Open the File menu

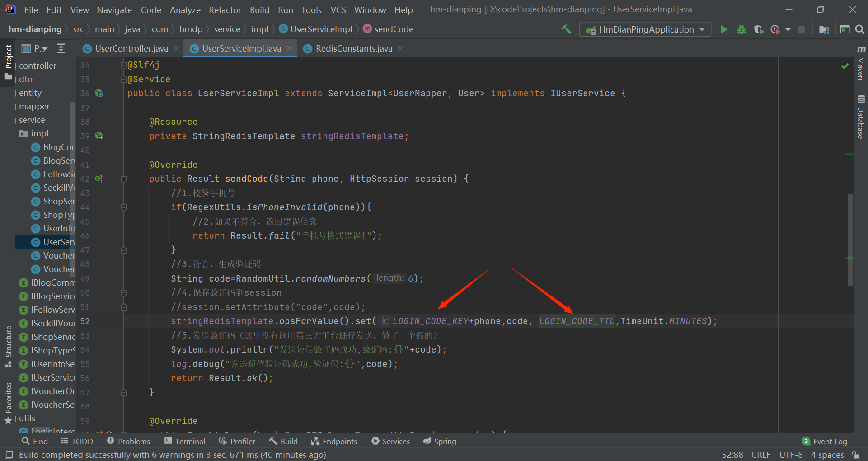[x=31, y=9]
